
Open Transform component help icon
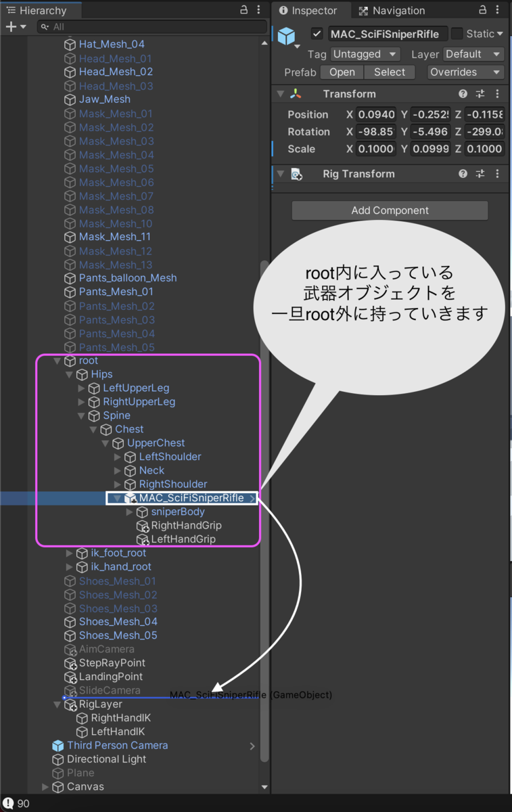(463, 94)
